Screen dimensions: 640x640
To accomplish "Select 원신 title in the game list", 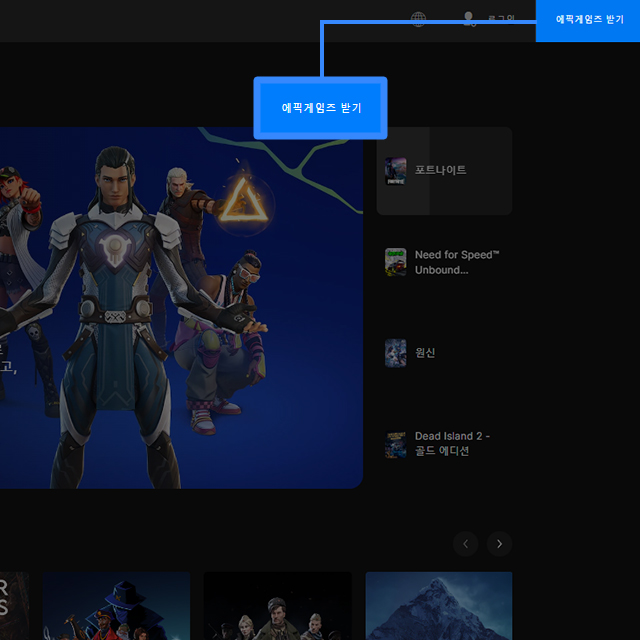I will click(425, 353).
